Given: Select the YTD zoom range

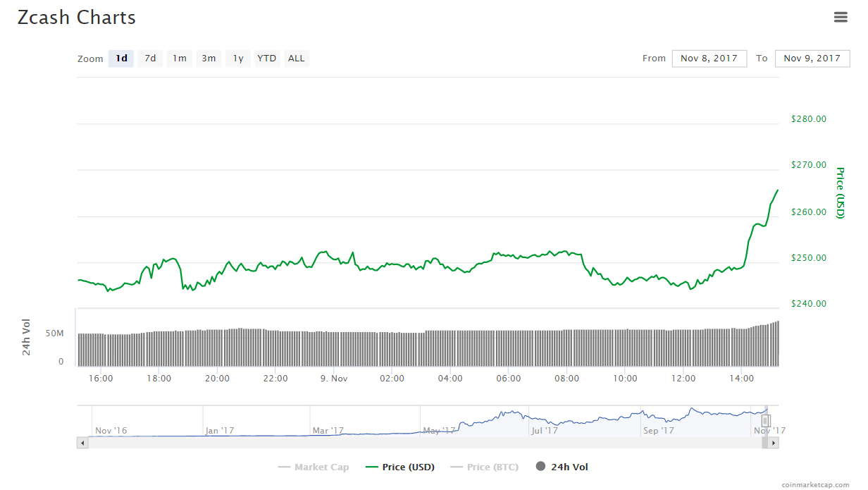Looking at the screenshot, I should tap(266, 59).
